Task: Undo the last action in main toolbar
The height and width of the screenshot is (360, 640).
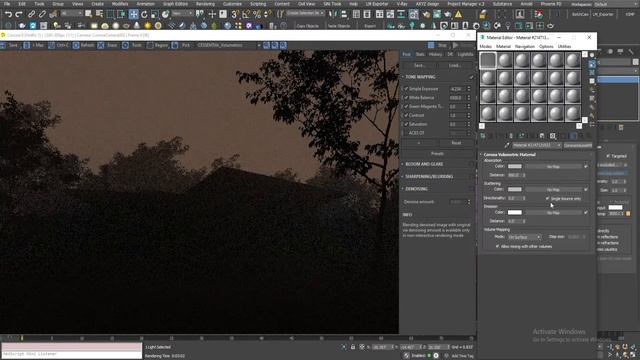Action: coord(8,14)
